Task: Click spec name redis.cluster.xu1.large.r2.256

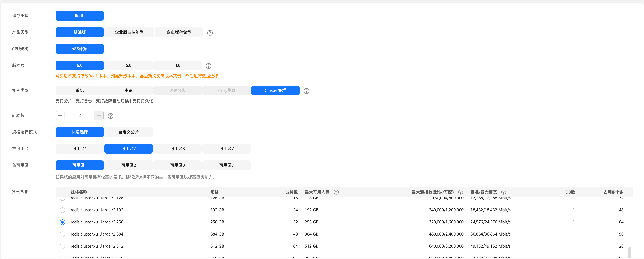Action: (97, 222)
